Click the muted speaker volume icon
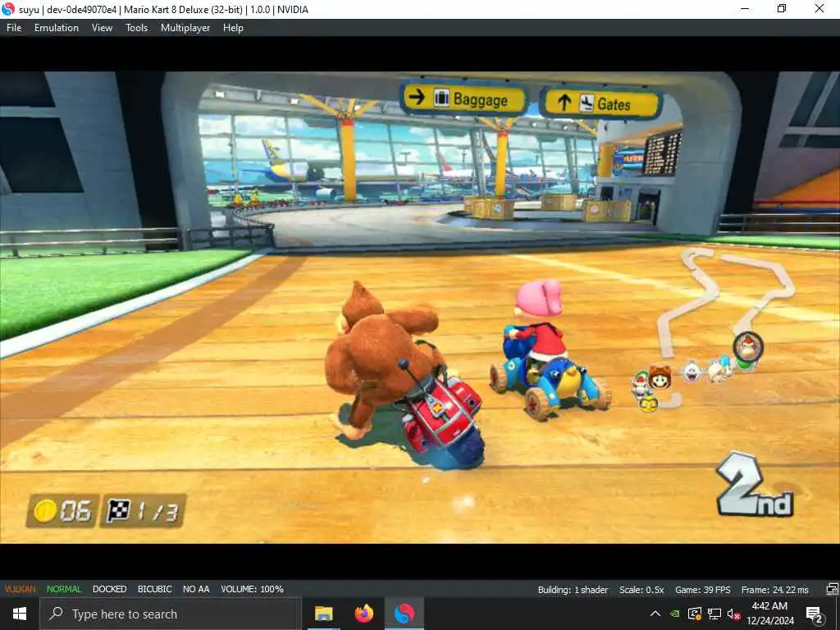840x630 pixels. tap(733, 614)
